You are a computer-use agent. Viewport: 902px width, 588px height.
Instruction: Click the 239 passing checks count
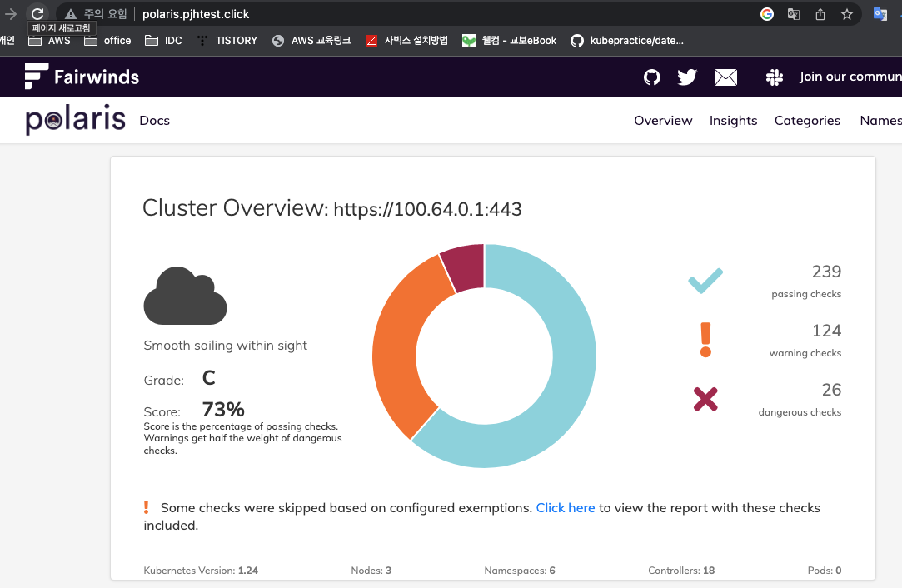(826, 271)
